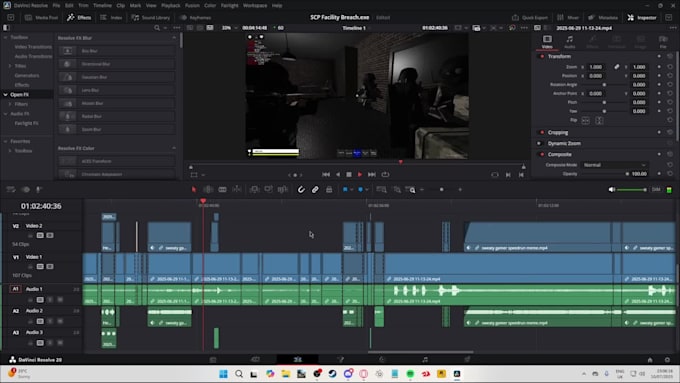Open the blue flag color dropdown
Image resolution: width=680 pixels, height=383 pixels.
(x=352, y=190)
